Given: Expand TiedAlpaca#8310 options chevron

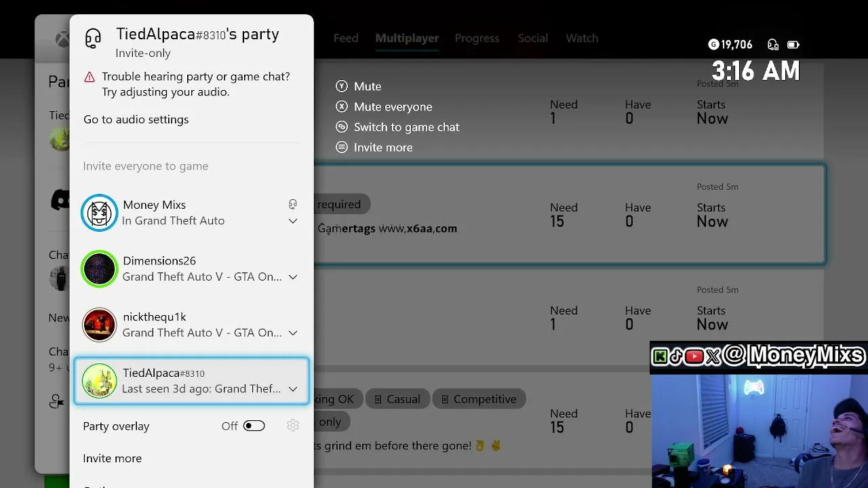Looking at the screenshot, I should tap(293, 389).
